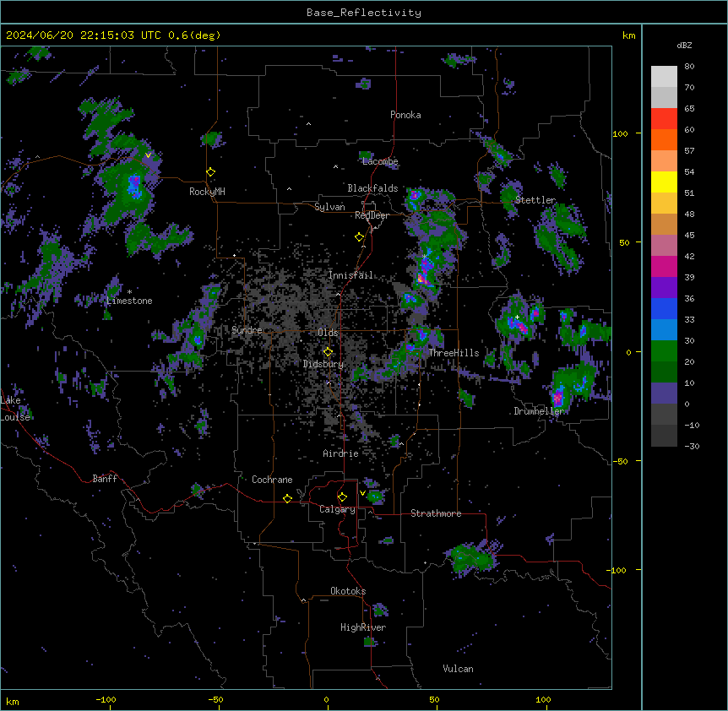Click the Sundre town label
The image size is (728, 711).
pos(247,330)
